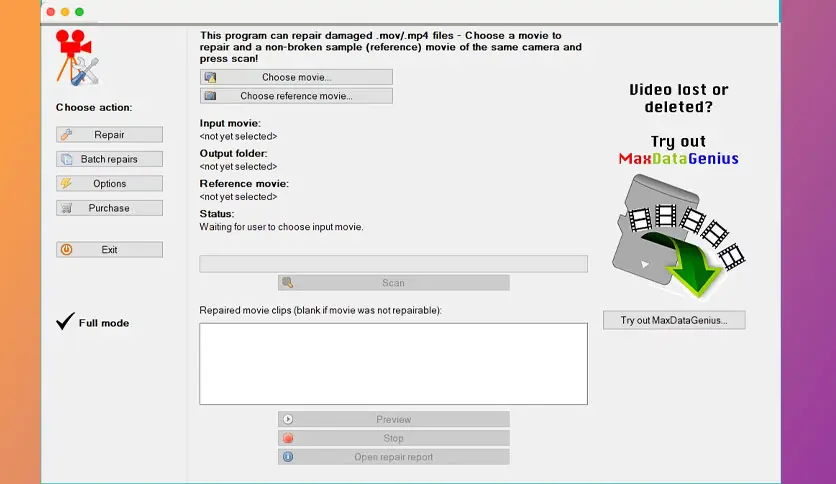836x484 pixels.
Task: Click the lightning icon on Options
Action: coord(66,183)
